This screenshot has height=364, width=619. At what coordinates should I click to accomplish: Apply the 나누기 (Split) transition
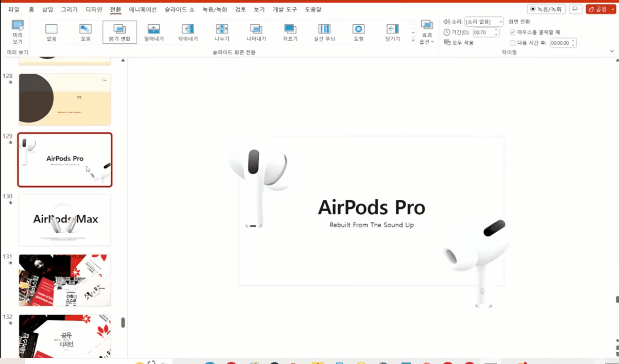[x=222, y=32]
